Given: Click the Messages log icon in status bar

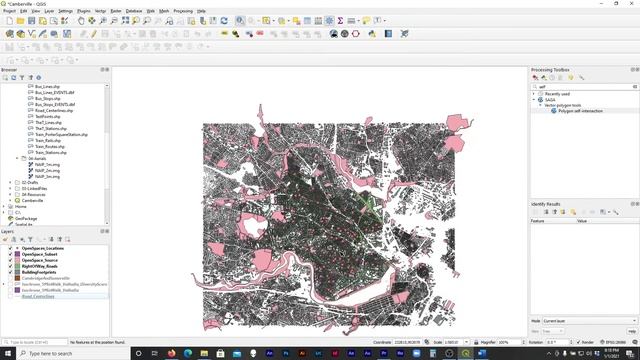Looking at the screenshot, I should [635, 342].
